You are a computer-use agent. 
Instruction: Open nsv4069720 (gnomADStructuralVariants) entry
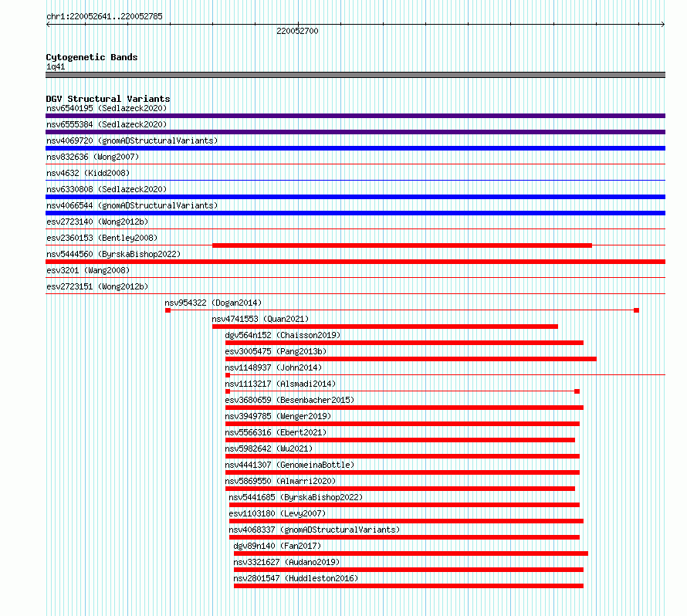[132, 140]
